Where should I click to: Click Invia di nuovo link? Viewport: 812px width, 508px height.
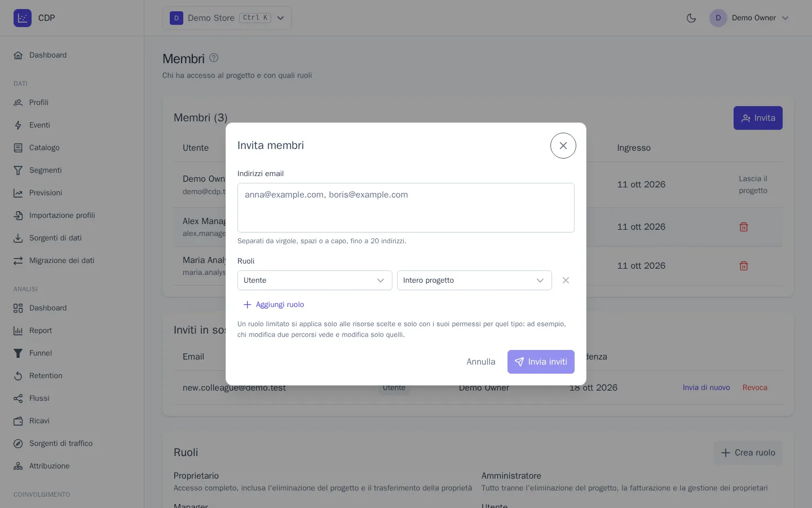pyautogui.click(x=707, y=388)
